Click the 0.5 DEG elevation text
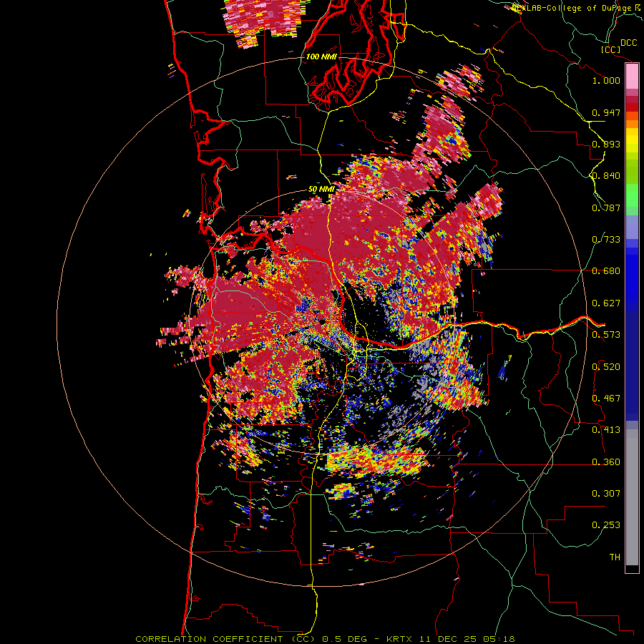The image size is (644, 644). point(344,639)
